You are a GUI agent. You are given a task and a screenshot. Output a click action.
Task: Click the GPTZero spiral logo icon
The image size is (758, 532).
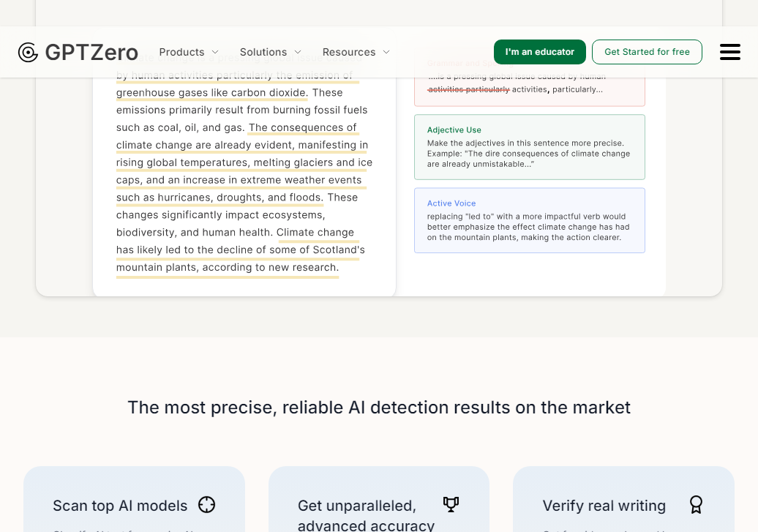point(28,52)
